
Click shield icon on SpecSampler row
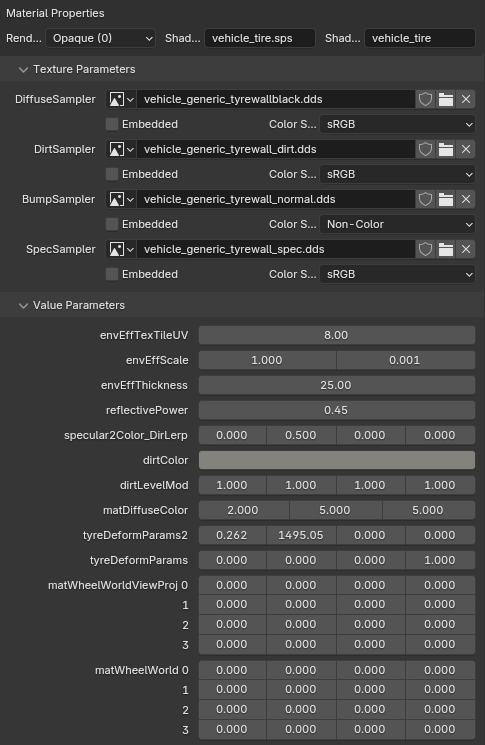425,249
